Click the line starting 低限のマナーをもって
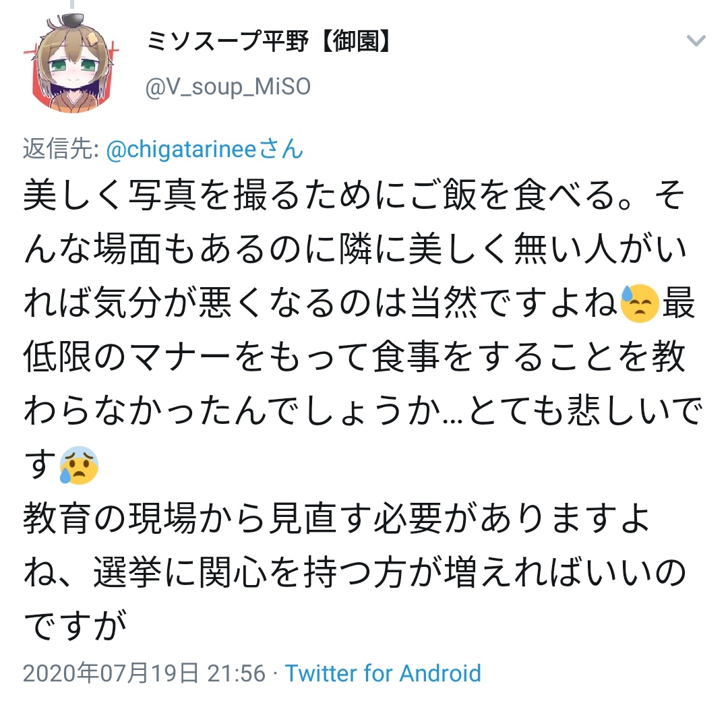The width and height of the screenshot is (728, 703). (355, 357)
